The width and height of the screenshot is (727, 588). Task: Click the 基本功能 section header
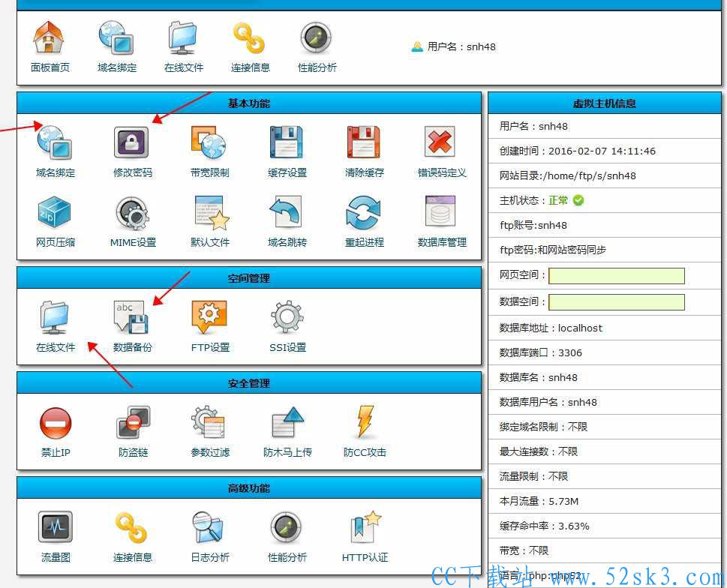(249, 103)
